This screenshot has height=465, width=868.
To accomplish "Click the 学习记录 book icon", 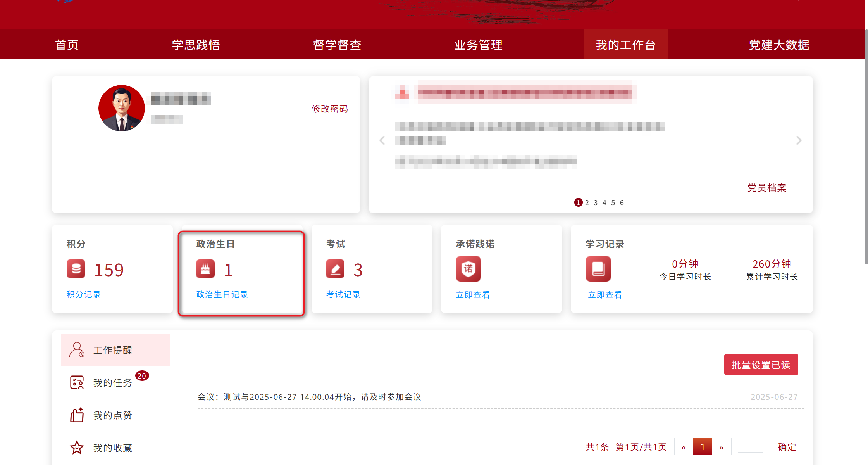I will 598,269.
